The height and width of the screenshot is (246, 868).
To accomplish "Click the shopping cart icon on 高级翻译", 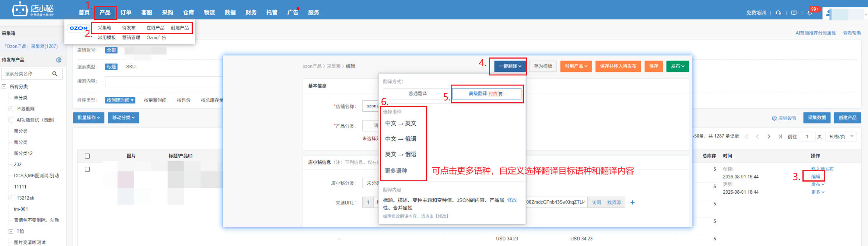I will click(501, 94).
